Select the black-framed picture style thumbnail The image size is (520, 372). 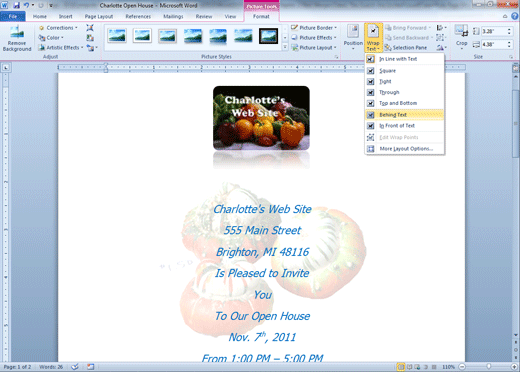point(268,36)
